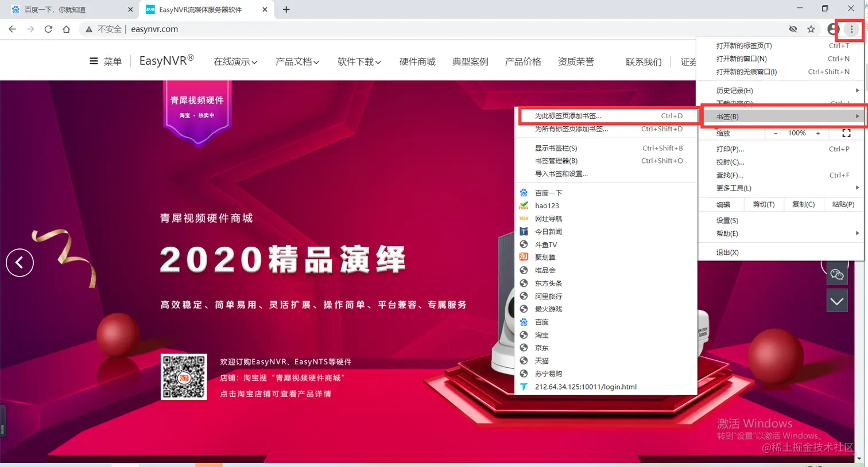Close the 百度一下 tab

(130, 10)
